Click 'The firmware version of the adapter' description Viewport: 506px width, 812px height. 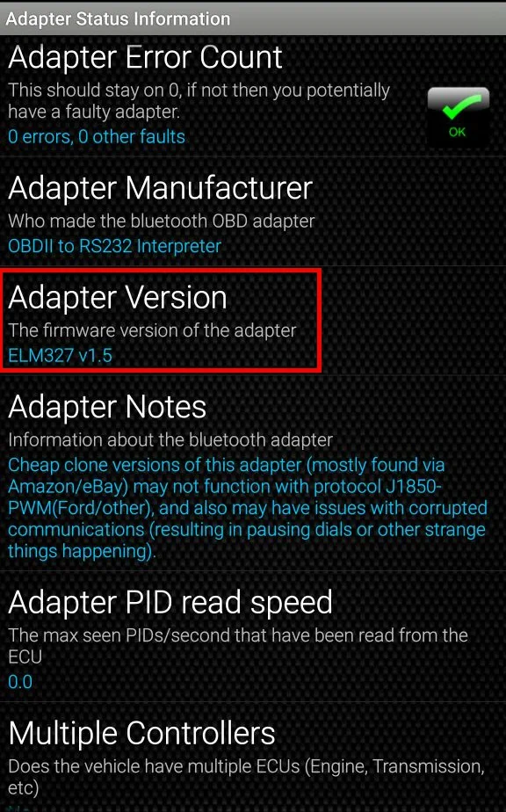point(152,330)
